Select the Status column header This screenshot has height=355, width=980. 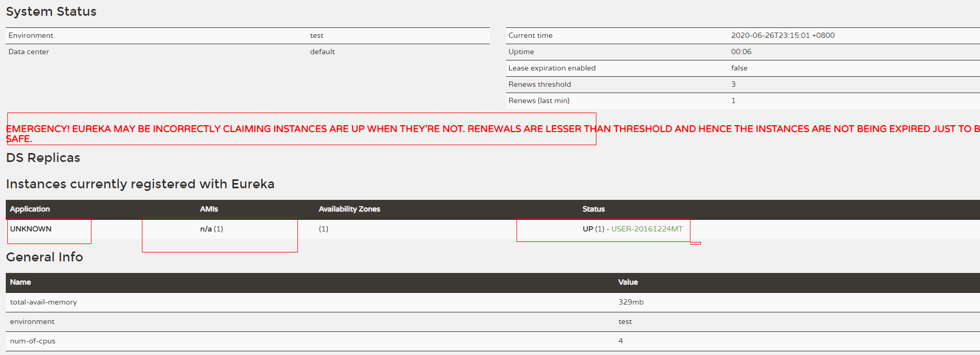tap(594, 209)
